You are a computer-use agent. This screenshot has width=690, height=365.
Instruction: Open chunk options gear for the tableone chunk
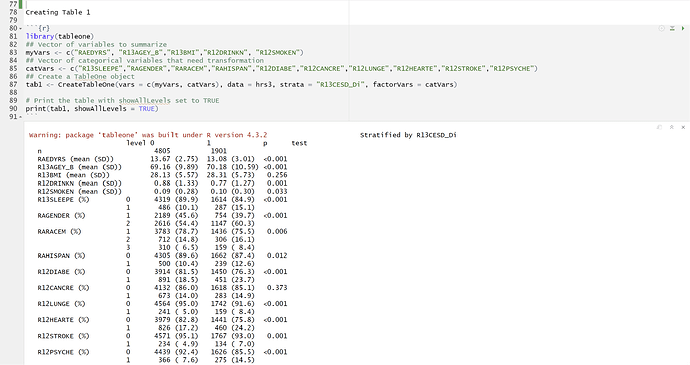(x=661, y=28)
